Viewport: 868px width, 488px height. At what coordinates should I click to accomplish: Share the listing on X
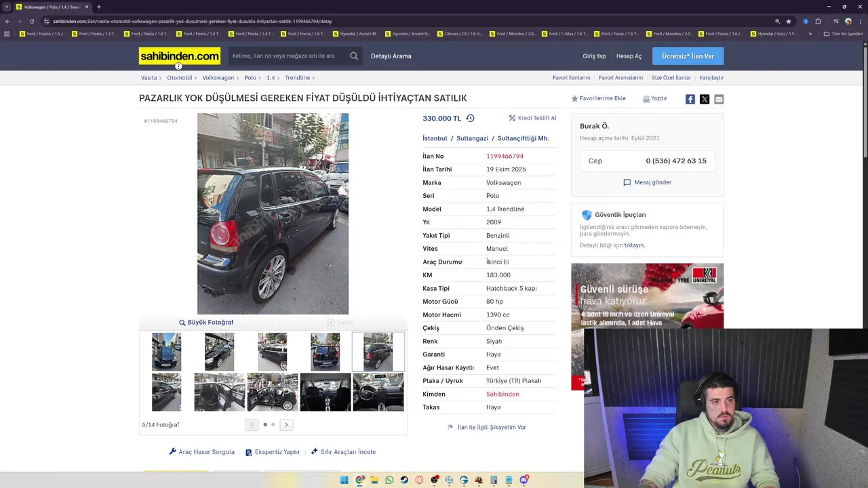705,99
